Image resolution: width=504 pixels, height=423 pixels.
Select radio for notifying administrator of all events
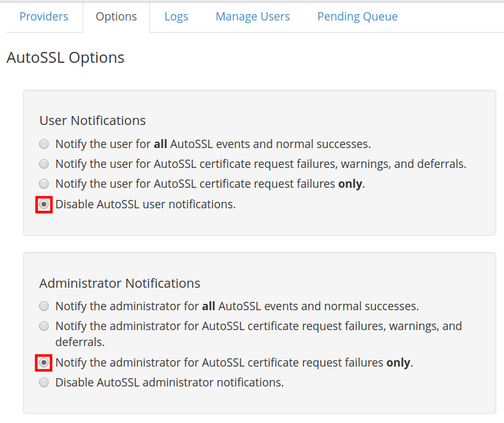(44, 306)
